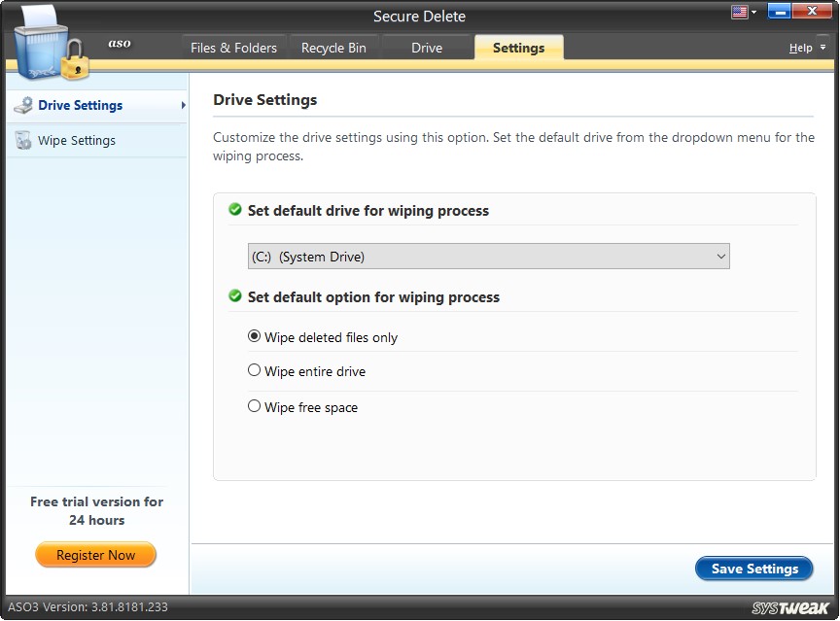Click the Save Settings button
Screen dimensions: 840x621
pyautogui.click(x=754, y=569)
